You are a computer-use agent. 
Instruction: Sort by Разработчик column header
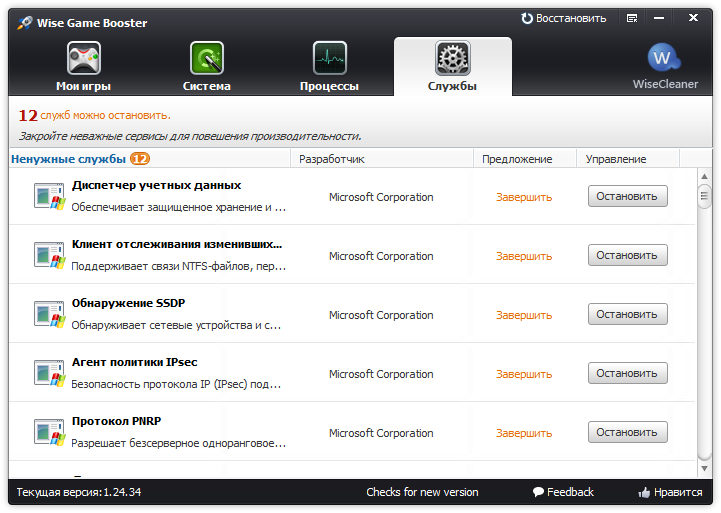[332, 159]
